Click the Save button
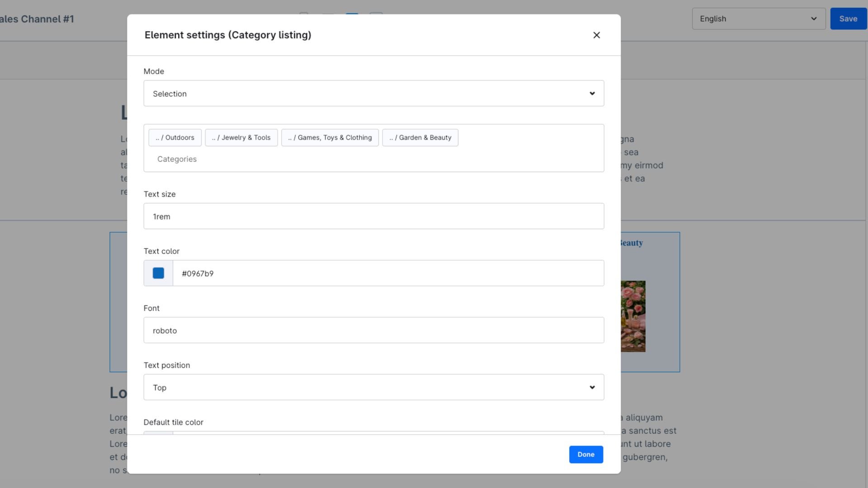This screenshot has height=488, width=868. pyautogui.click(x=848, y=19)
